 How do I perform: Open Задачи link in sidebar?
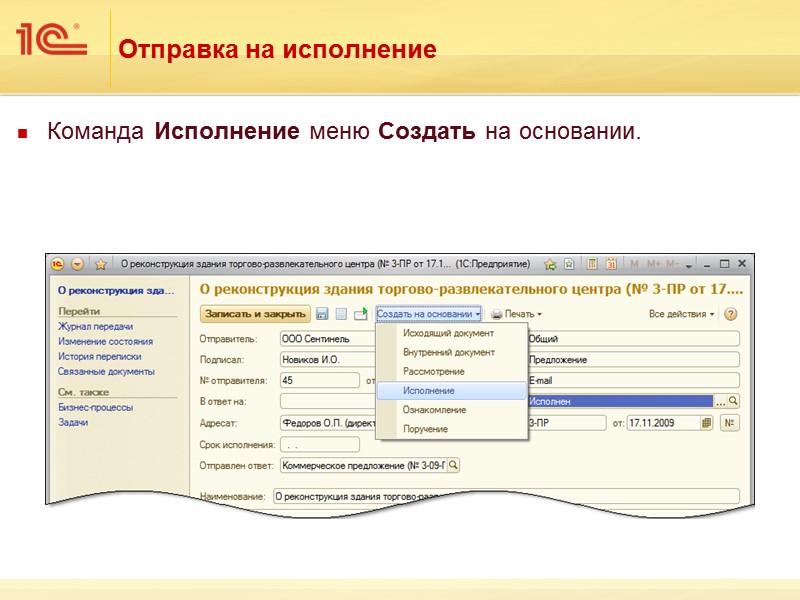pyautogui.click(x=73, y=422)
